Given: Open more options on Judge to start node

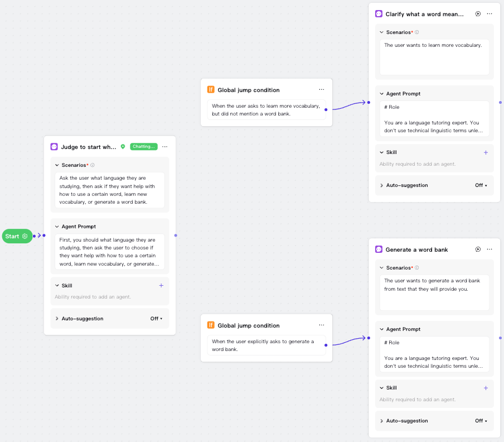Looking at the screenshot, I should coord(164,147).
